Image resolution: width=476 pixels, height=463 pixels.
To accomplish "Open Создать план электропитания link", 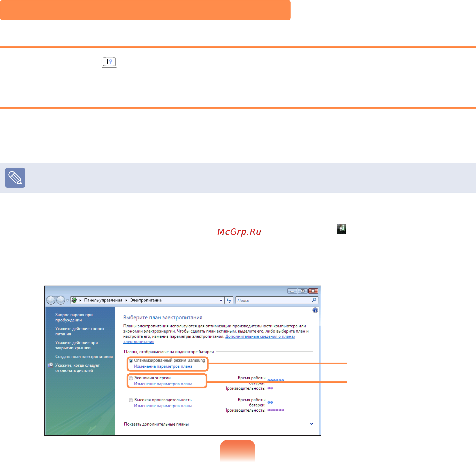I will tap(84, 356).
